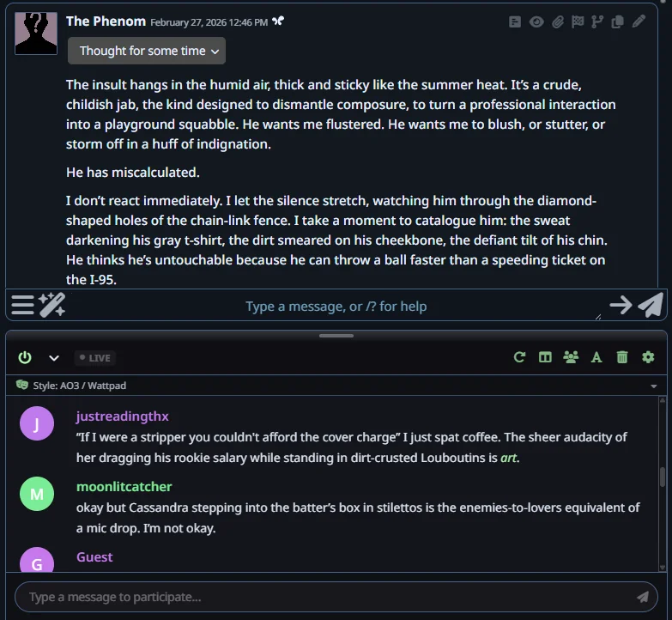Expand chevron next to power button
The width and height of the screenshot is (672, 620).
click(53, 357)
